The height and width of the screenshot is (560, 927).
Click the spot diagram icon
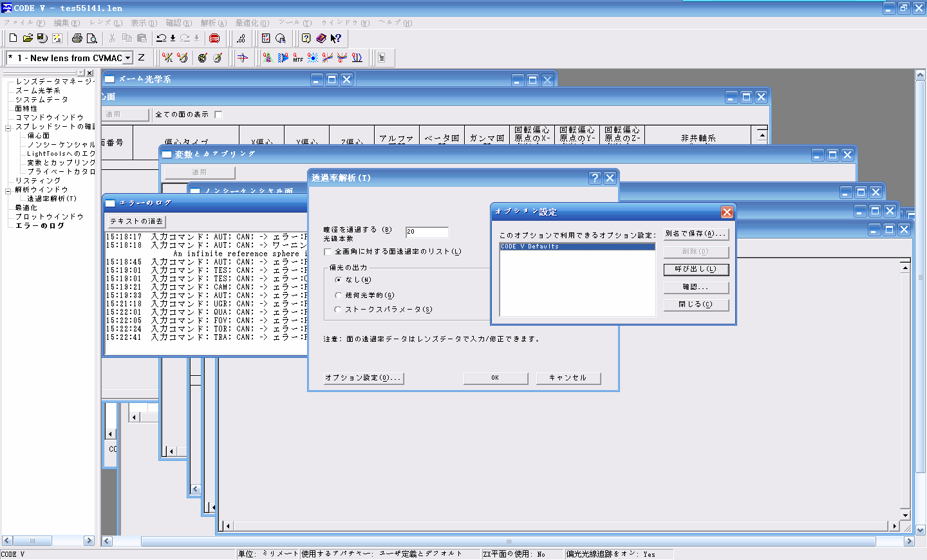(313, 58)
